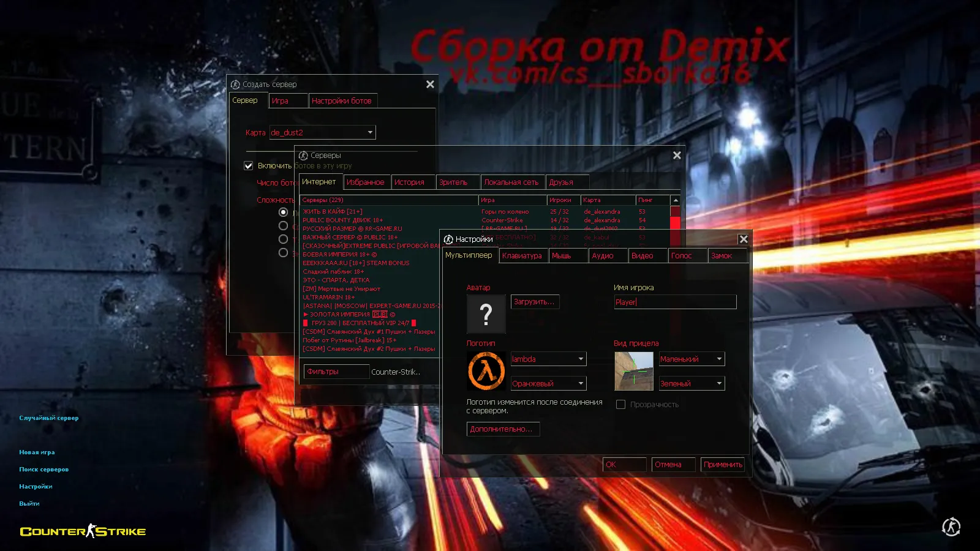980x551 pixels.
Task: Click the CS icon in Настройки title bar
Action: 448,239
